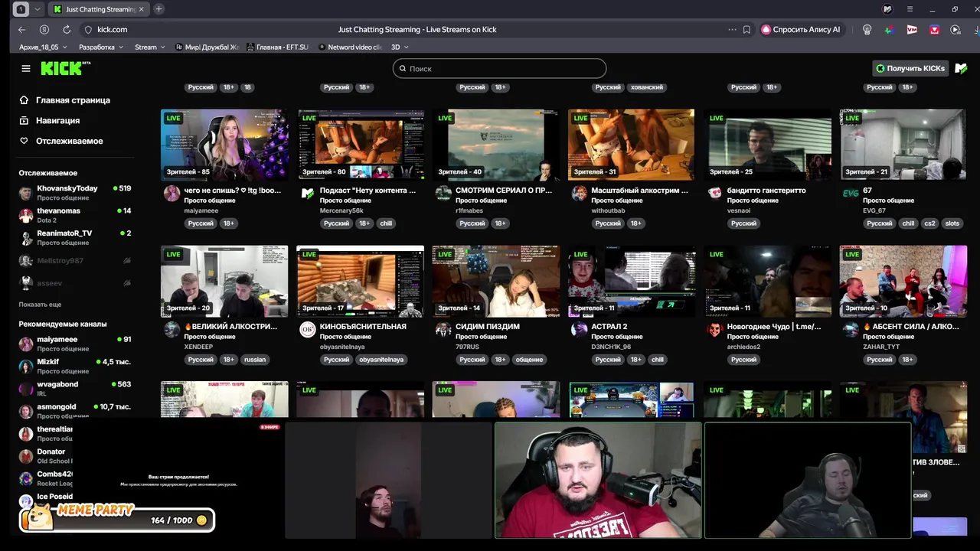Click the общение tag under 797RUS stream
The image size is (980, 551).
pyautogui.click(x=529, y=360)
